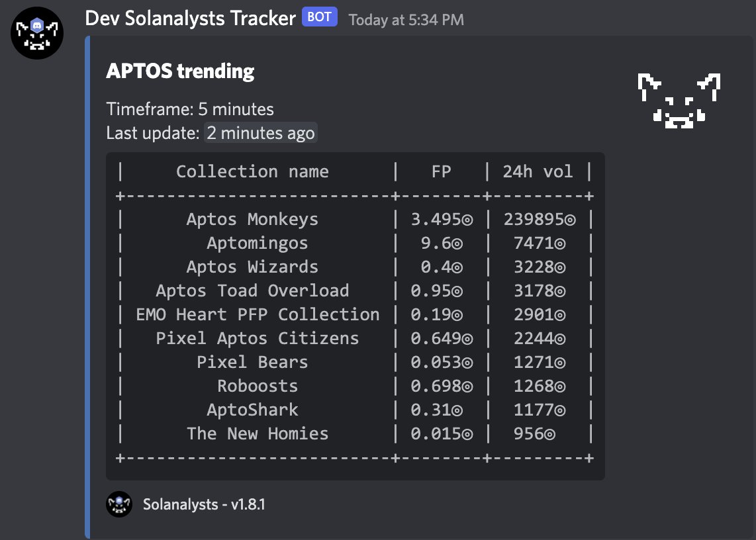The width and height of the screenshot is (756, 540).
Task: Select the 'AptoShark' collection name
Action: pyautogui.click(x=252, y=410)
